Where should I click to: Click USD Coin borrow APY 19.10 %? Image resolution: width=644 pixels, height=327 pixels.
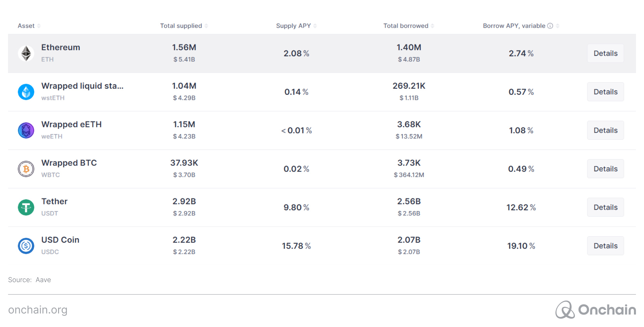tap(521, 246)
